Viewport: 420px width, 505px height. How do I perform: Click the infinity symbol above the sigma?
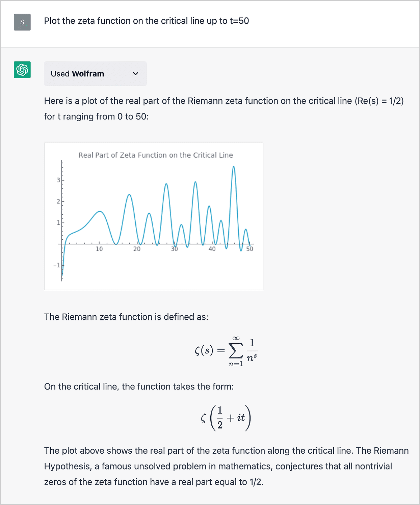coord(236,338)
